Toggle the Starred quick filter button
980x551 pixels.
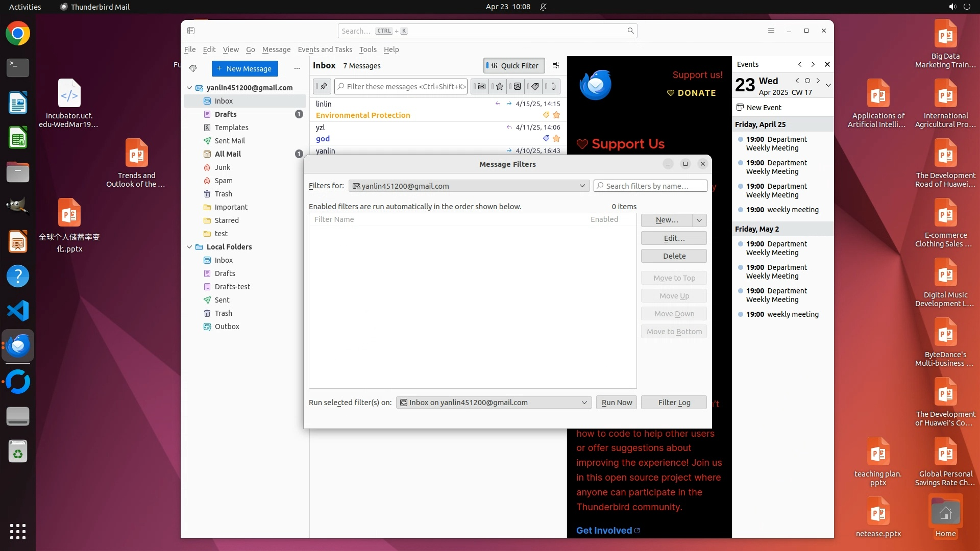(x=500, y=86)
